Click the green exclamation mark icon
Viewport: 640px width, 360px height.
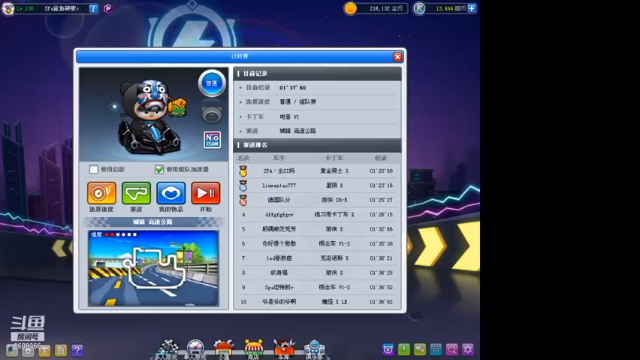click(x=404, y=349)
